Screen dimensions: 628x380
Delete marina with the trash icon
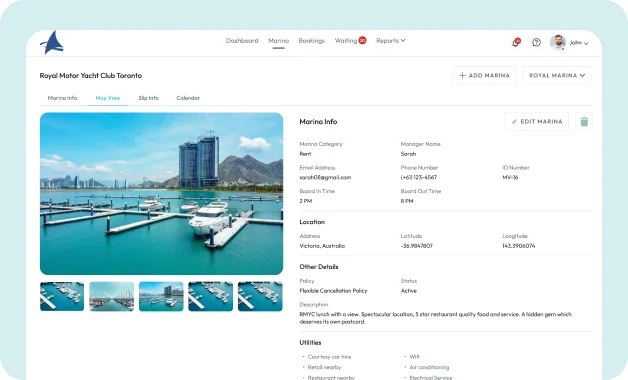584,121
